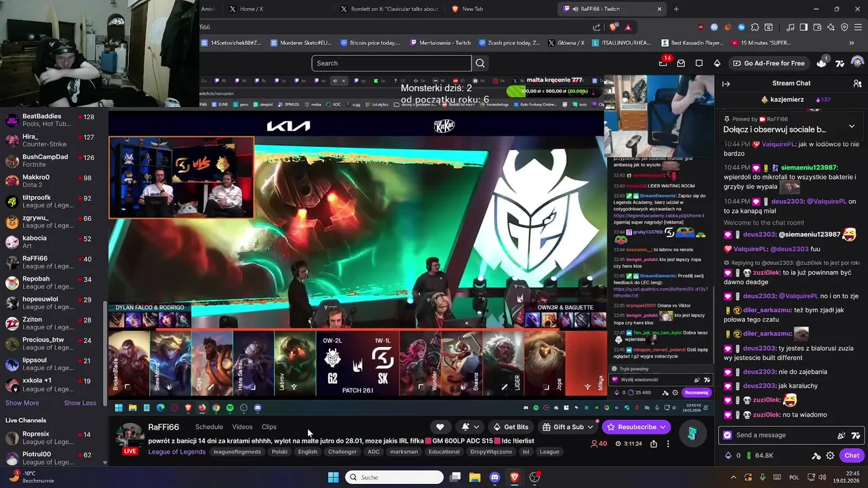The height and width of the screenshot is (488, 868).
Task: Click the RaFFi66 streamer avatar thumbnail
Action: coord(129,437)
